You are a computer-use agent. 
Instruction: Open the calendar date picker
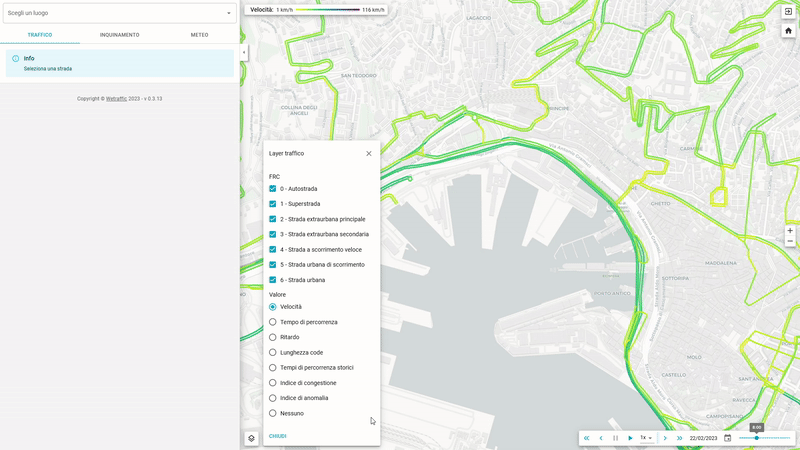(x=727, y=438)
